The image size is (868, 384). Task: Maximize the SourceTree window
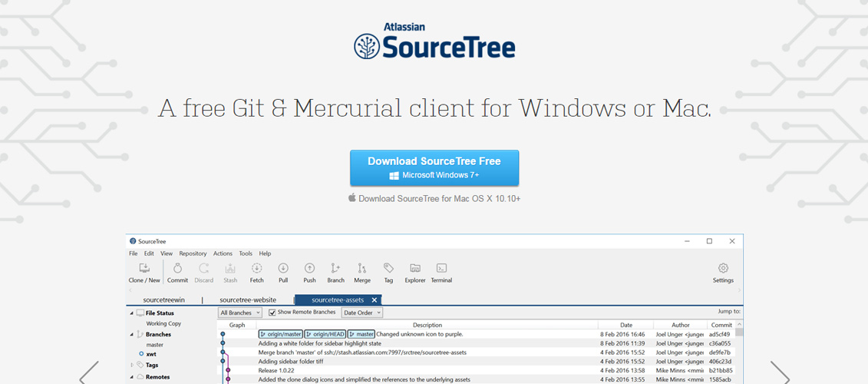click(x=709, y=241)
